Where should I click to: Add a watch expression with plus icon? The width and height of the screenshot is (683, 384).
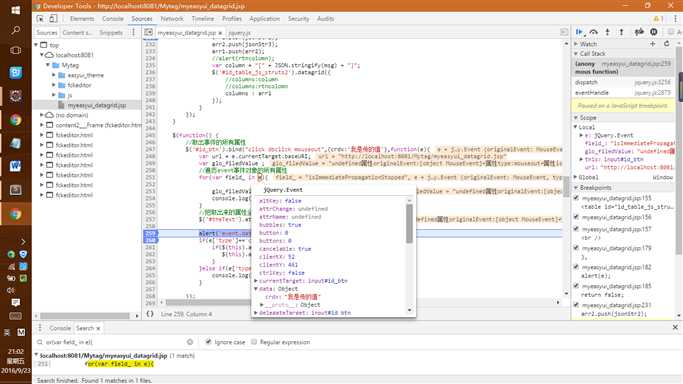click(653, 44)
